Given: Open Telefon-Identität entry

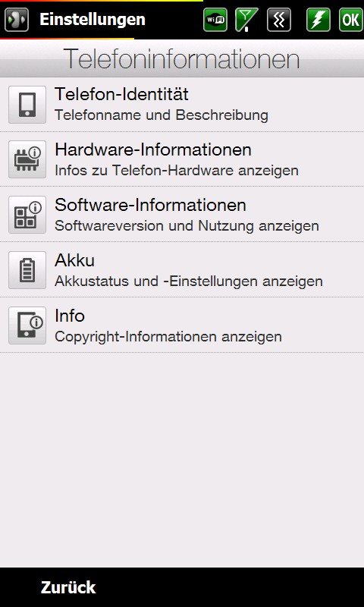Looking at the screenshot, I should (182, 105).
